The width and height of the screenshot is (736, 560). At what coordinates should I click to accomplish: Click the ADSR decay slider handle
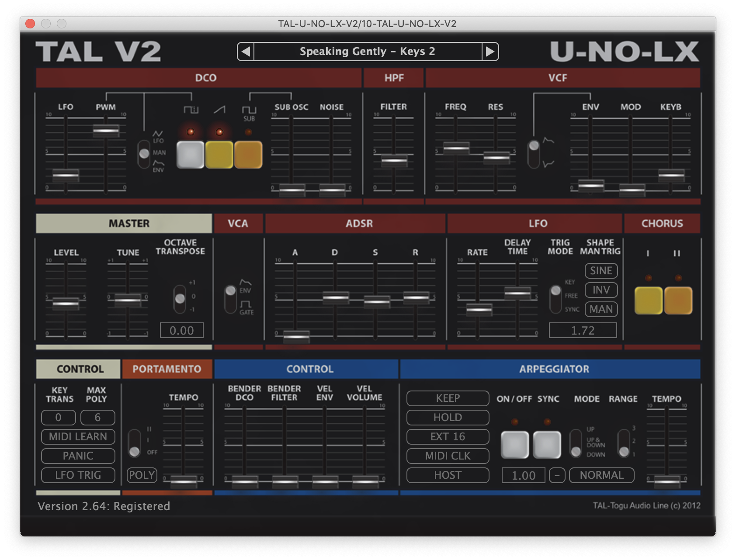tap(336, 297)
